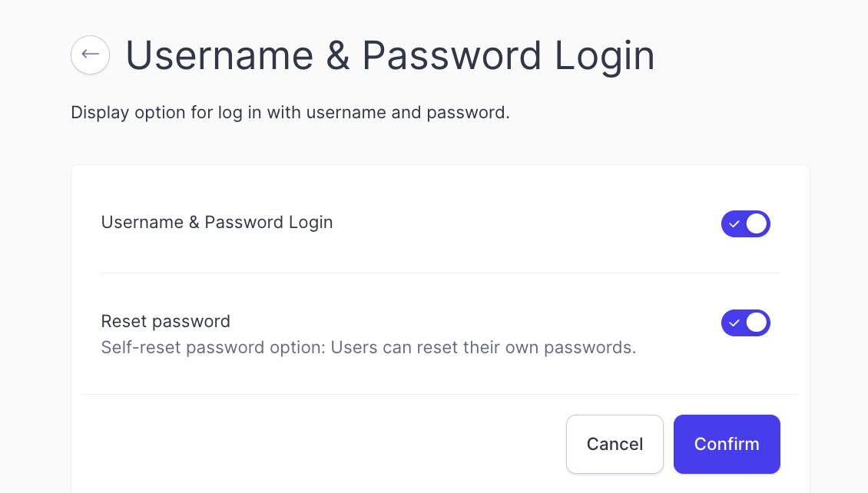Click the word Password in the page heading
The image size is (868, 493).
point(452,56)
